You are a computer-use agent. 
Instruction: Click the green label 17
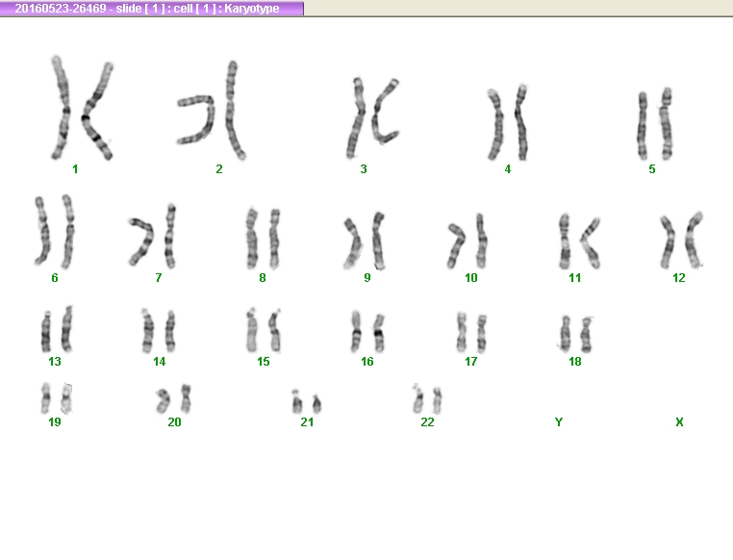point(471,362)
